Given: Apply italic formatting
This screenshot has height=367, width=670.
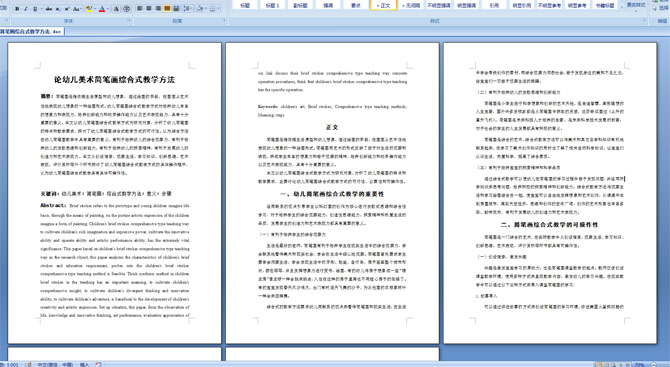Looking at the screenshot, I should coord(26,9).
